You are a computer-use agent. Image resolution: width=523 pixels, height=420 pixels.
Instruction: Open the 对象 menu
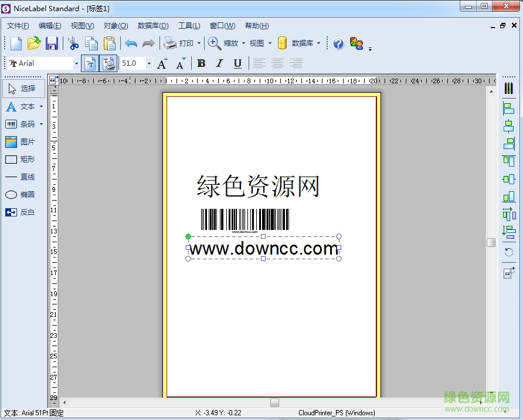pos(115,25)
